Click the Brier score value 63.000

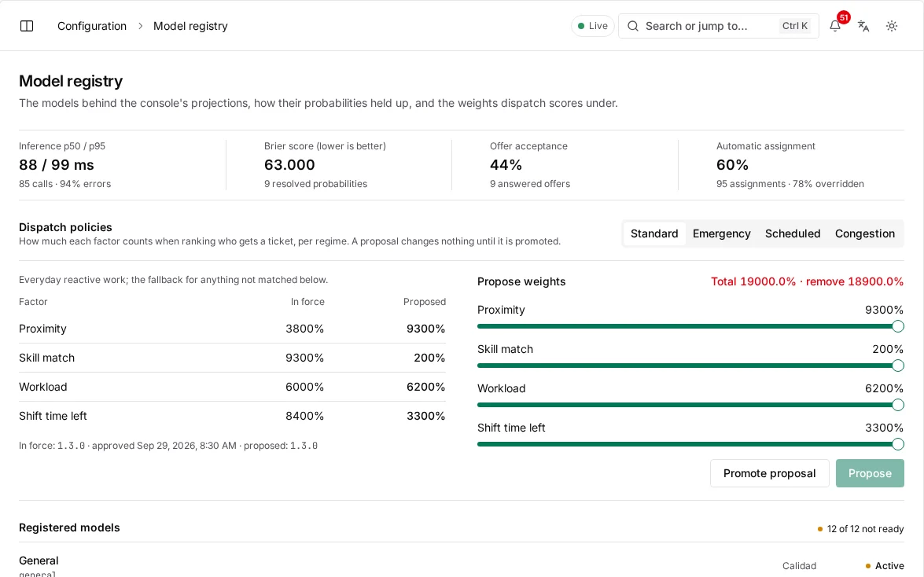tap(289, 165)
